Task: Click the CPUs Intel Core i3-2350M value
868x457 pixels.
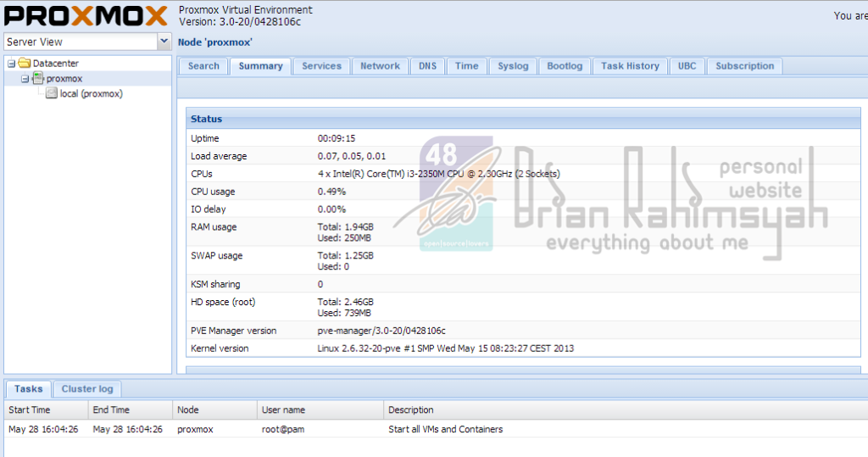Action: [438, 174]
